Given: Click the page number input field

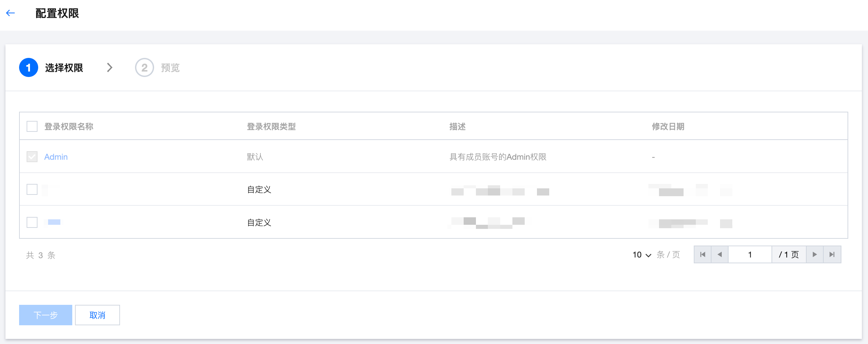Looking at the screenshot, I should click(750, 254).
